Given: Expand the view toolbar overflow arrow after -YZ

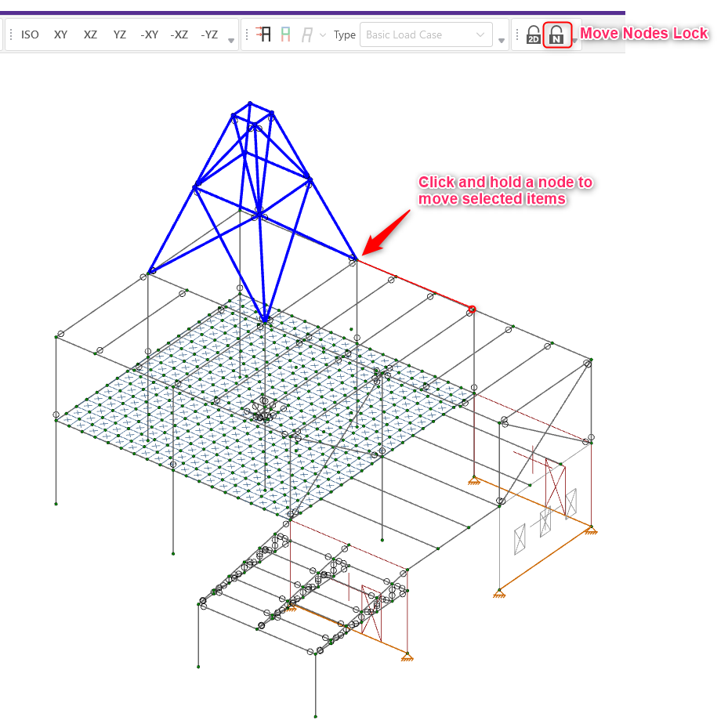Looking at the screenshot, I should coord(231,41).
